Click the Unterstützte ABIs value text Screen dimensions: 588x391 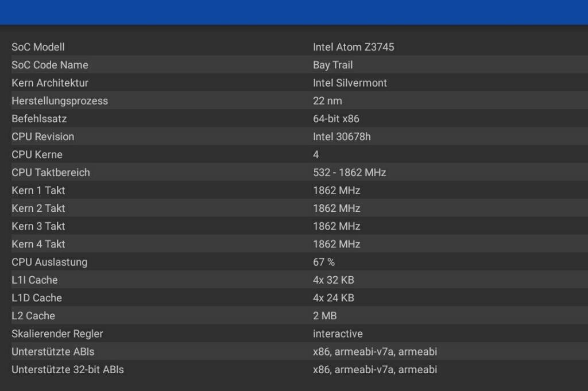click(374, 351)
